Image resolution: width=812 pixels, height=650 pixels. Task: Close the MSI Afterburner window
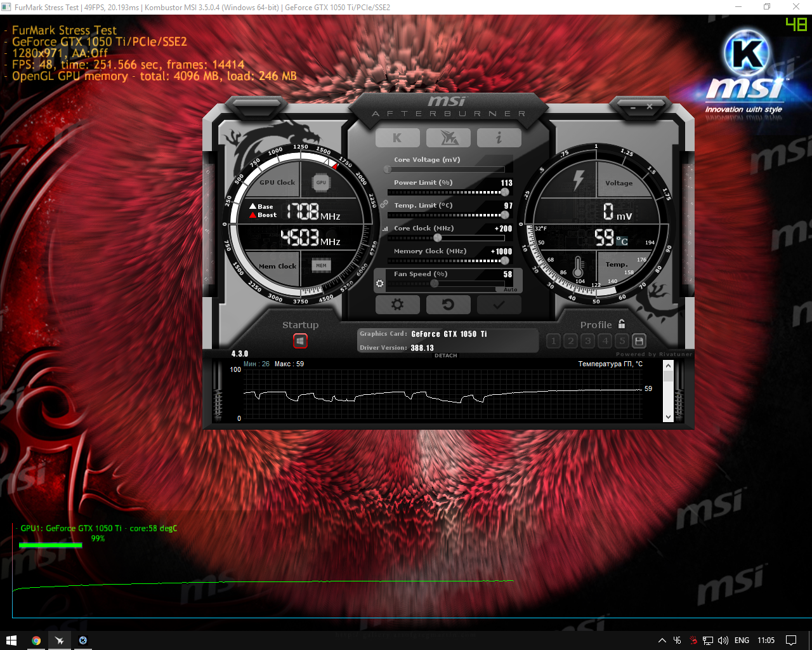click(x=650, y=107)
